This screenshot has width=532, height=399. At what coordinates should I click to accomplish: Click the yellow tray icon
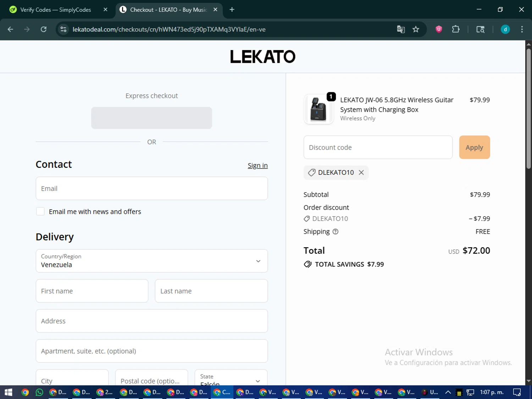tap(459, 392)
